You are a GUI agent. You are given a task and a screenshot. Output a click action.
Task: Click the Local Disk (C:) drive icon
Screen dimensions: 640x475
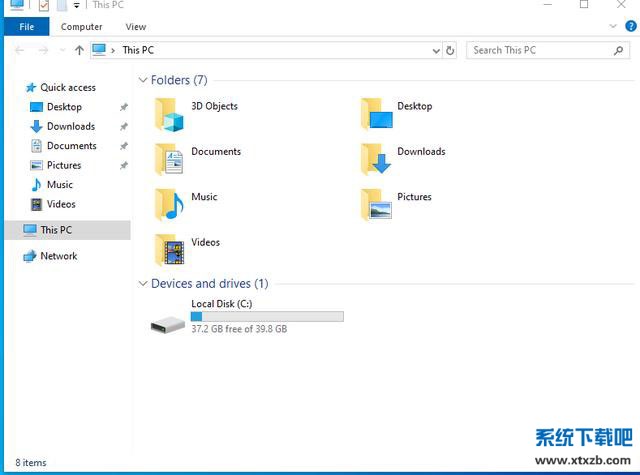click(167, 323)
